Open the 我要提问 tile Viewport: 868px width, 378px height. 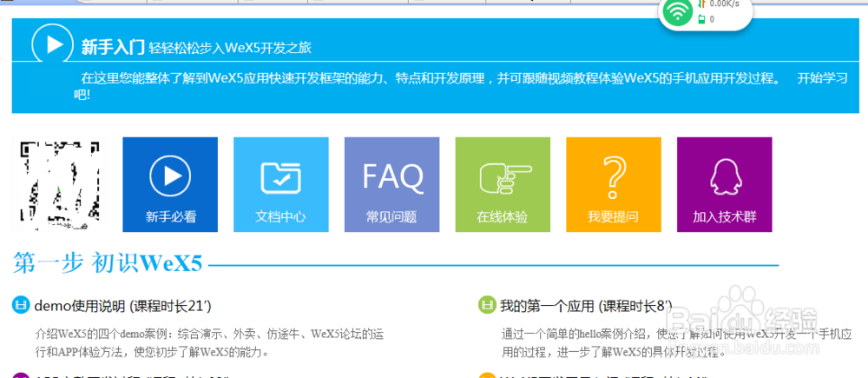(x=614, y=184)
